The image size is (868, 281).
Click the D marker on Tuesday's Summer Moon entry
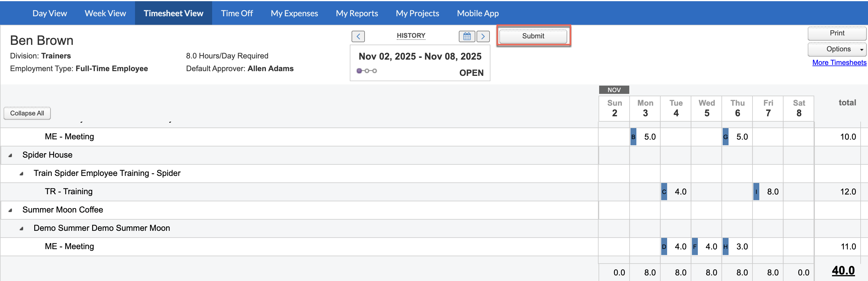[664, 246]
